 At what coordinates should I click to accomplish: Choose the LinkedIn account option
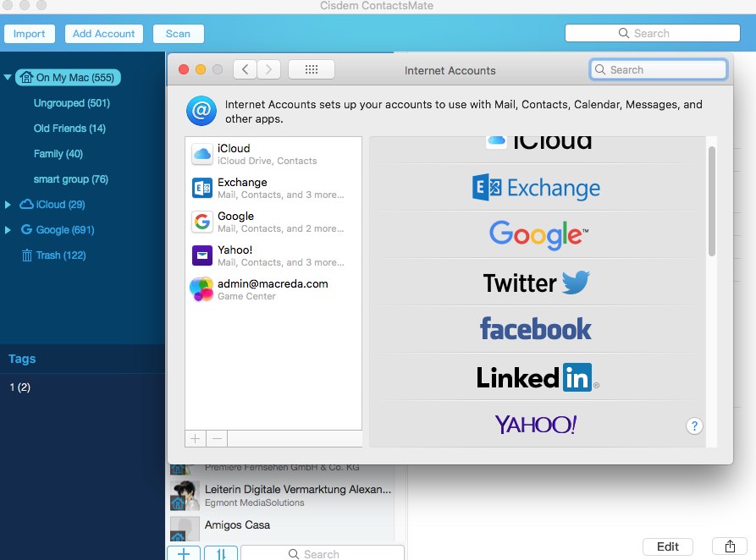point(536,377)
